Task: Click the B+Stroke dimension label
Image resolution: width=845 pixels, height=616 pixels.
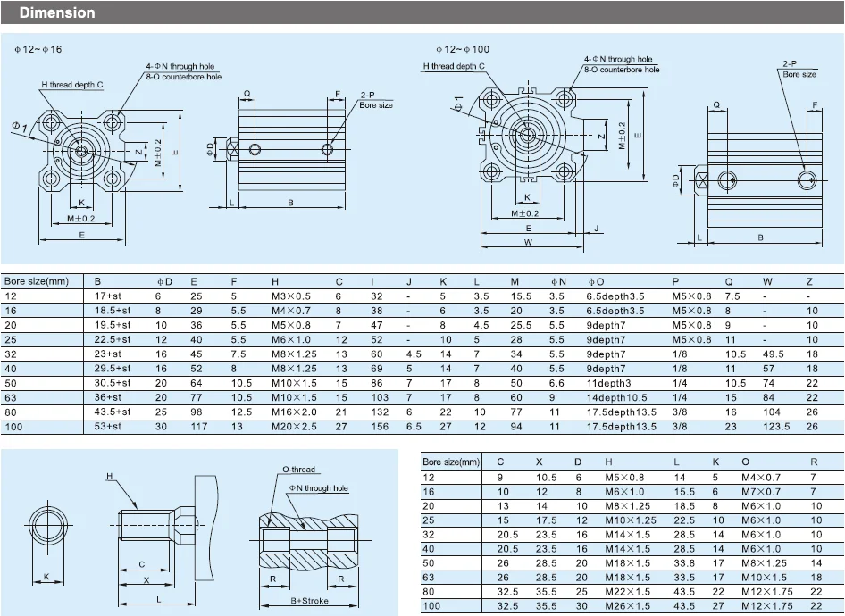Action: pyautogui.click(x=307, y=601)
